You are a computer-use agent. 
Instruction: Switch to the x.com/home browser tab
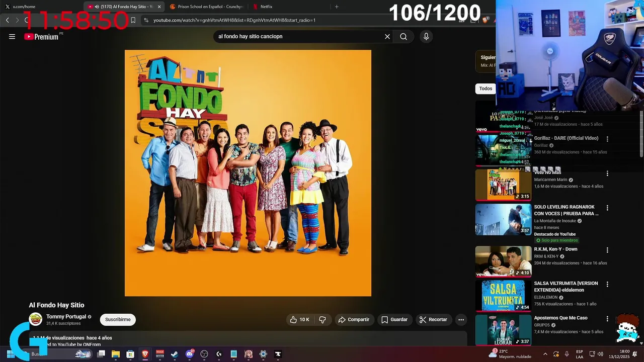point(41,7)
